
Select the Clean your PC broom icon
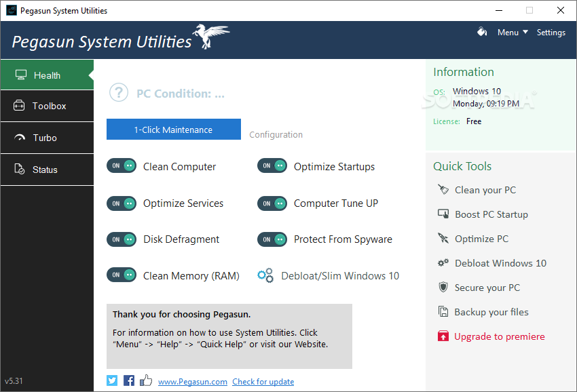[444, 190]
